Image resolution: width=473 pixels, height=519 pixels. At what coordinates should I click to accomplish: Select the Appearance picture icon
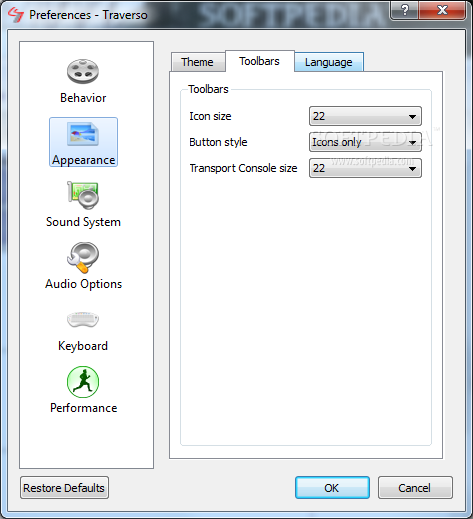pyautogui.click(x=83, y=134)
